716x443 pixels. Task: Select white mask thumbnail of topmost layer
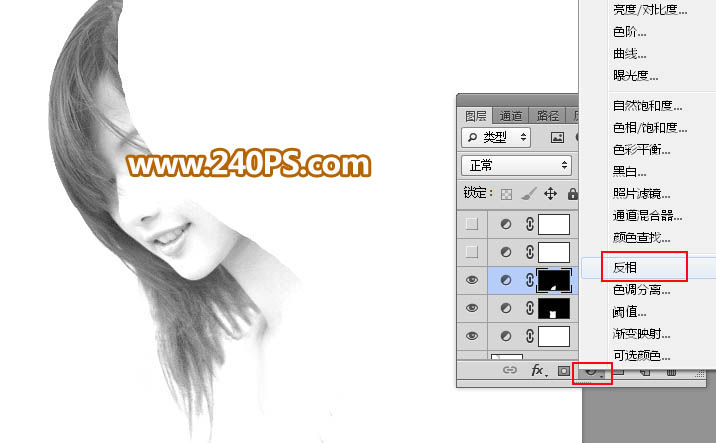click(554, 224)
